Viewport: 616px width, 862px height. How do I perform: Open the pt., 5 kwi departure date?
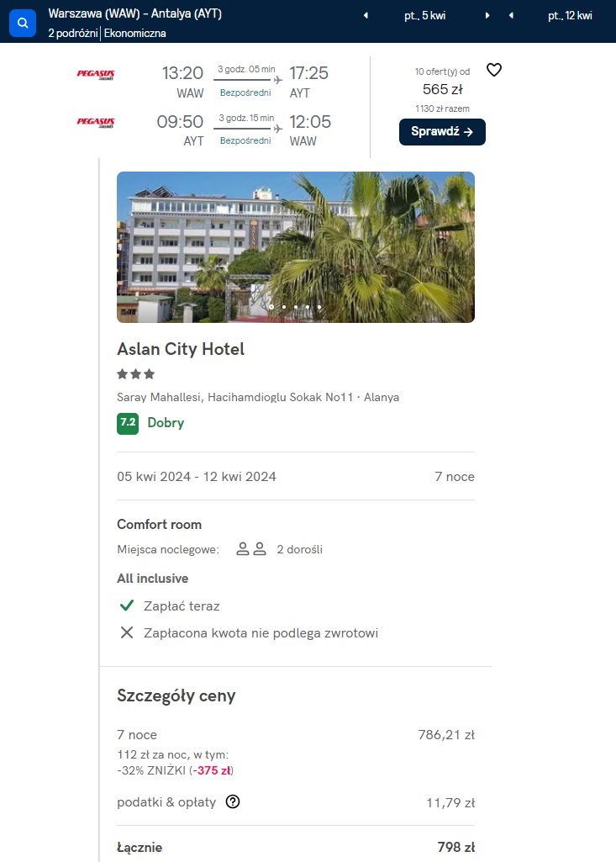coord(424,16)
